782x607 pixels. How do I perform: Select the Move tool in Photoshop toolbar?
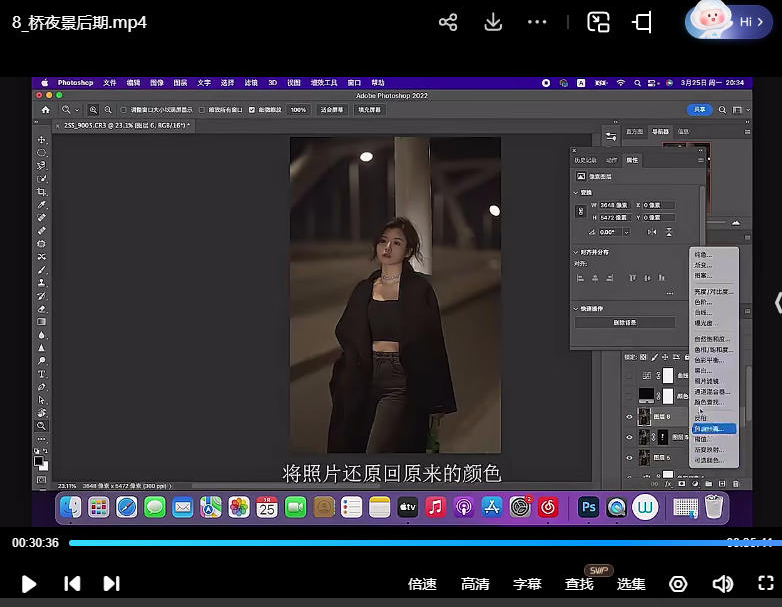42,140
